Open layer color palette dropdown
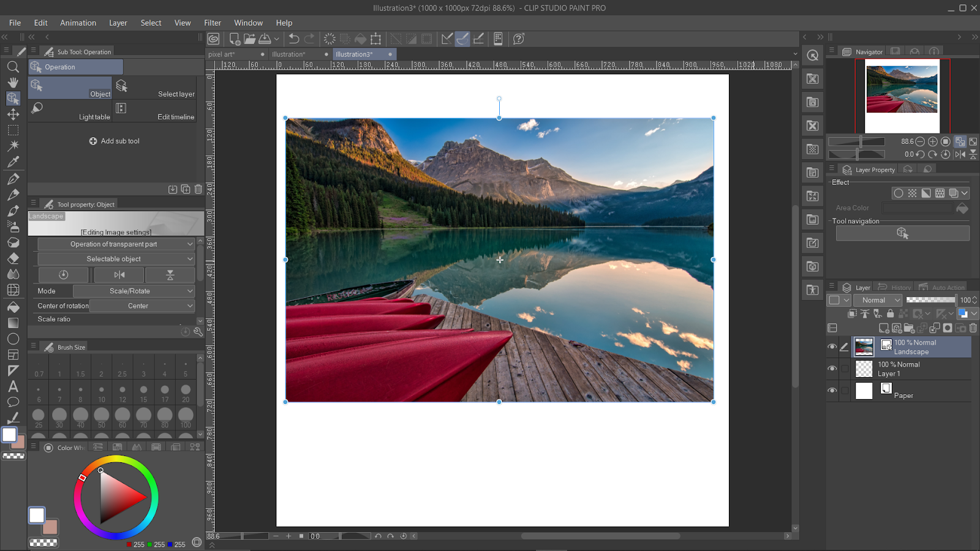This screenshot has width=980, height=551. click(x=839, y=300)
